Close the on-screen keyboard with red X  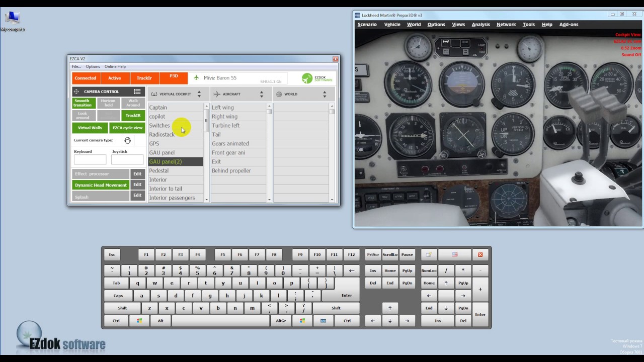point(480,254)
